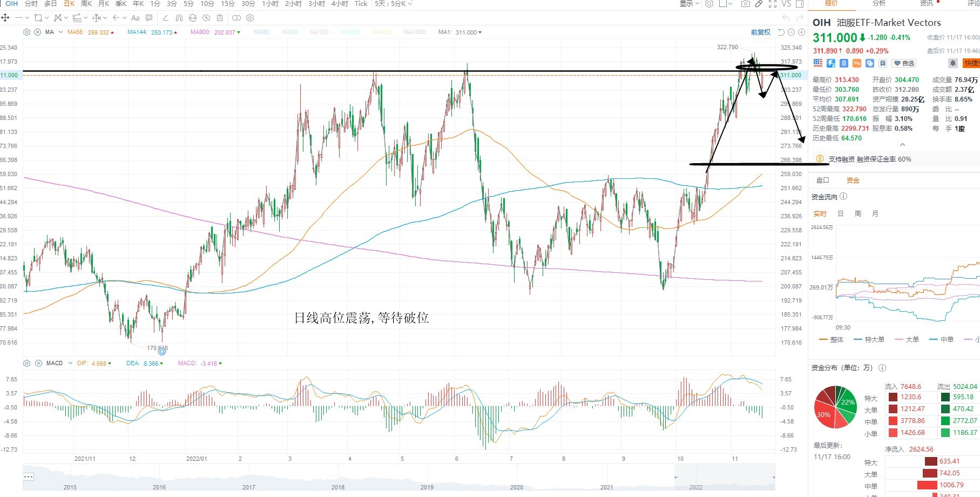Open the VS compare tool
Screen dimensions: 980x497
tap(786, 4)
